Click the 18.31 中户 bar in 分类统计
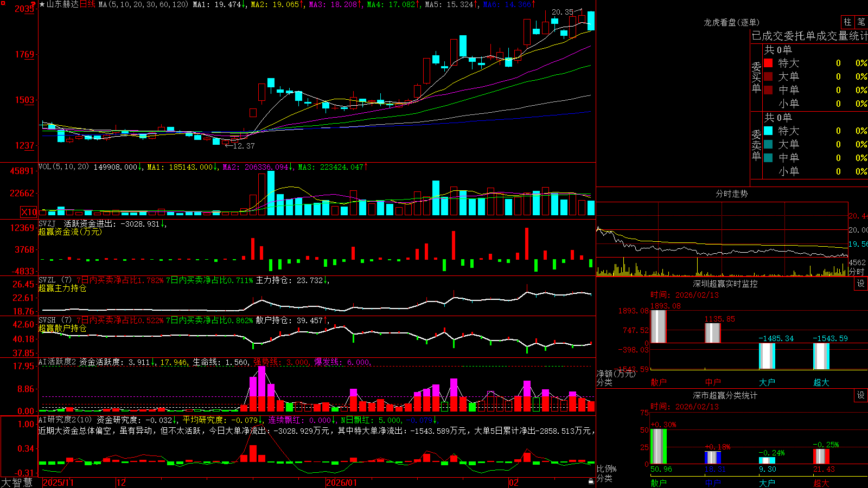This screenshot has width=868, height=488. tap(712, 458)
